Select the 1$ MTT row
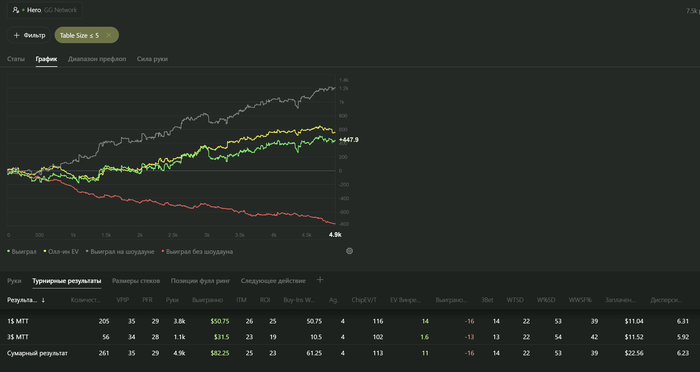This screenshot has height=372, width=700. click(x=350, y=321)
